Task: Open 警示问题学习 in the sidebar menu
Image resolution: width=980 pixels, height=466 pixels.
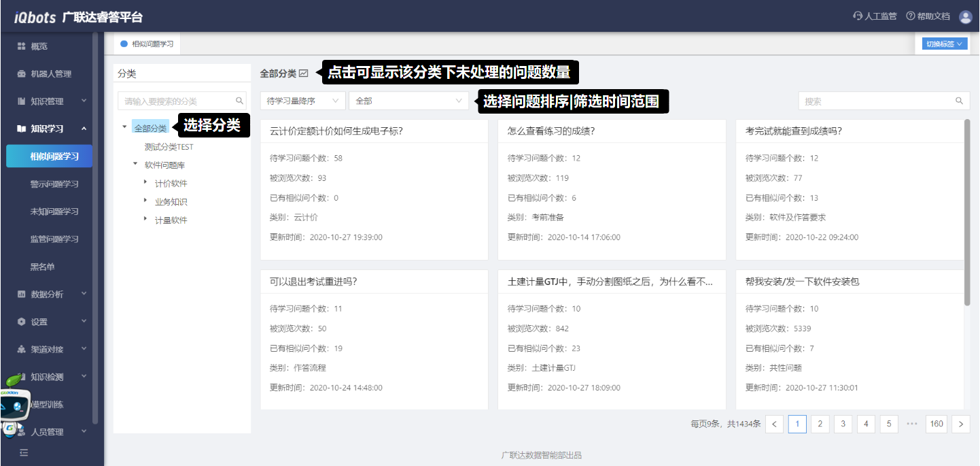Action: coord(54,184)
